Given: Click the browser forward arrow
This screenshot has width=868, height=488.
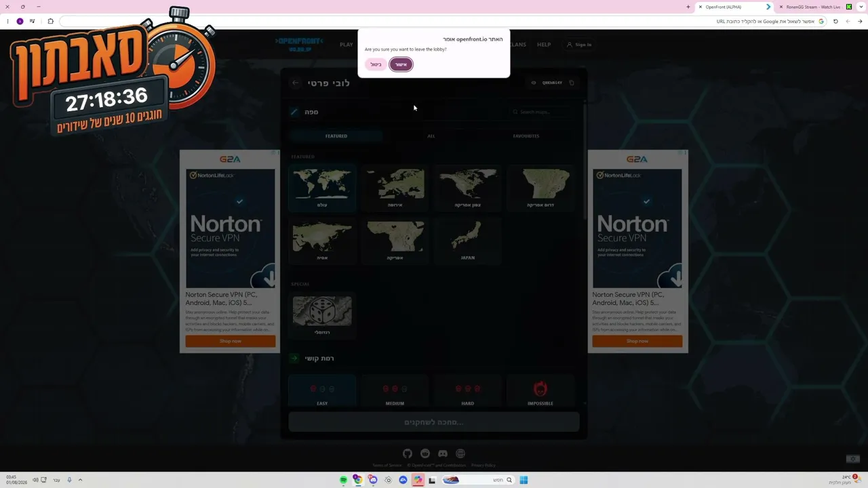Looking at the screenshot, I should (x=848, y=21).
